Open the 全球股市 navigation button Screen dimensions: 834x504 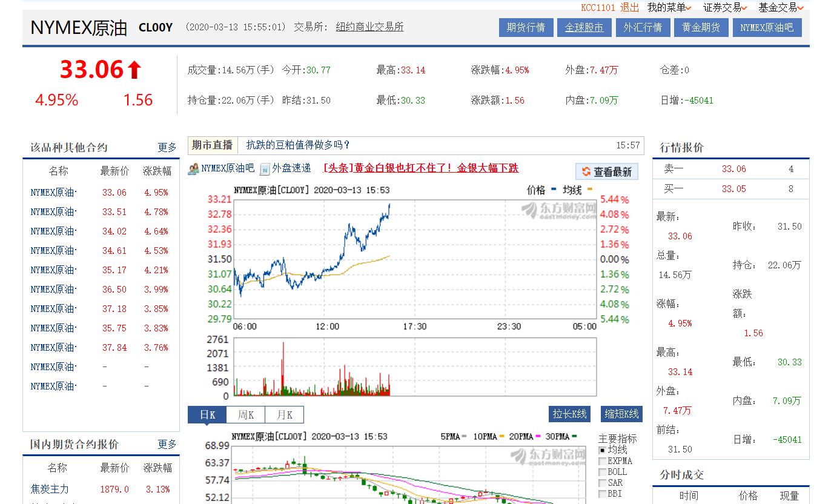point(584,27)
